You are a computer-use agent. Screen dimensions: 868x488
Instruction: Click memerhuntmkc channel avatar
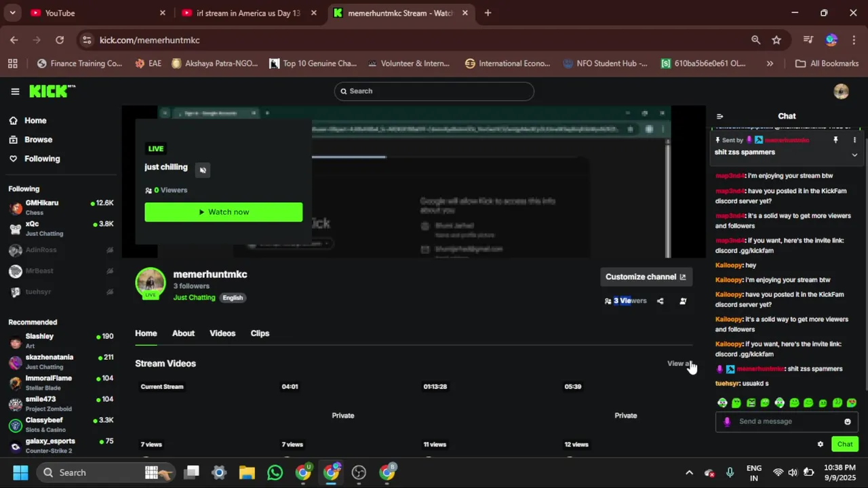pos(151,283)
